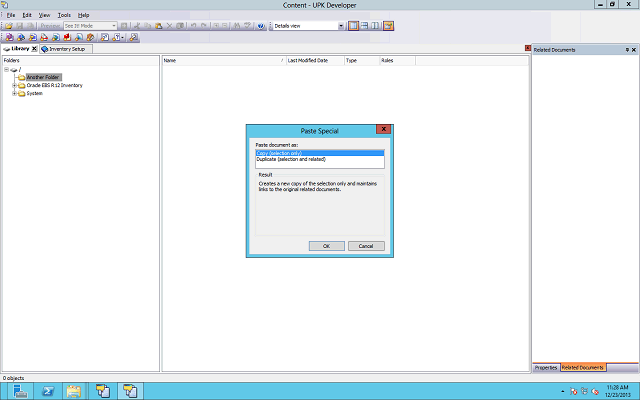Select the Related Documents bottom tab
The width and height of the screenshot is (640, 400).
tap(582, 367)
